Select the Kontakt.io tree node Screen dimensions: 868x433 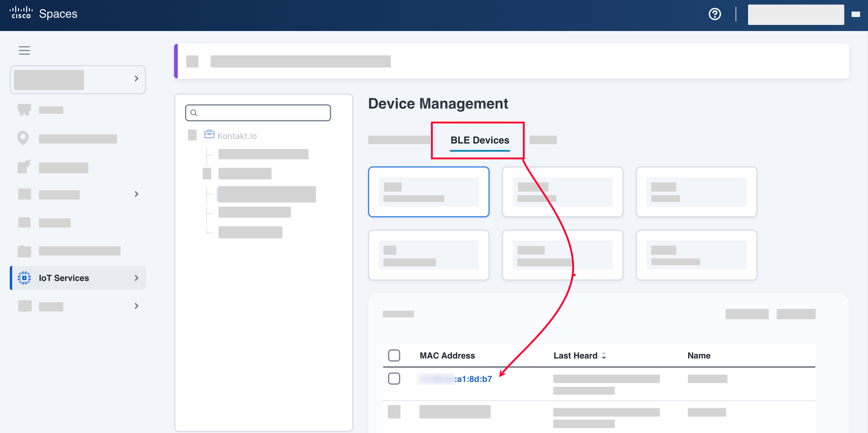tap(237, 136)
